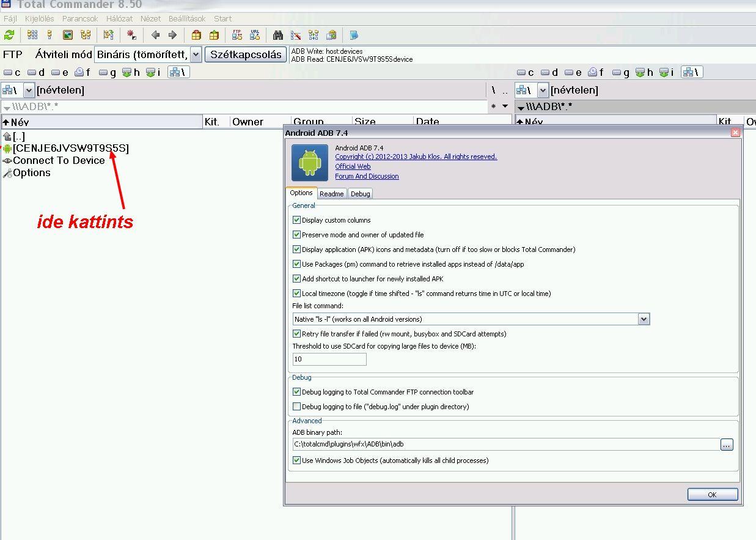Image resolution: width=756 pixels, height=540 pixels.
Task: Click network neighborhood button in right drive bar
Action: click(x=692, y=72)
